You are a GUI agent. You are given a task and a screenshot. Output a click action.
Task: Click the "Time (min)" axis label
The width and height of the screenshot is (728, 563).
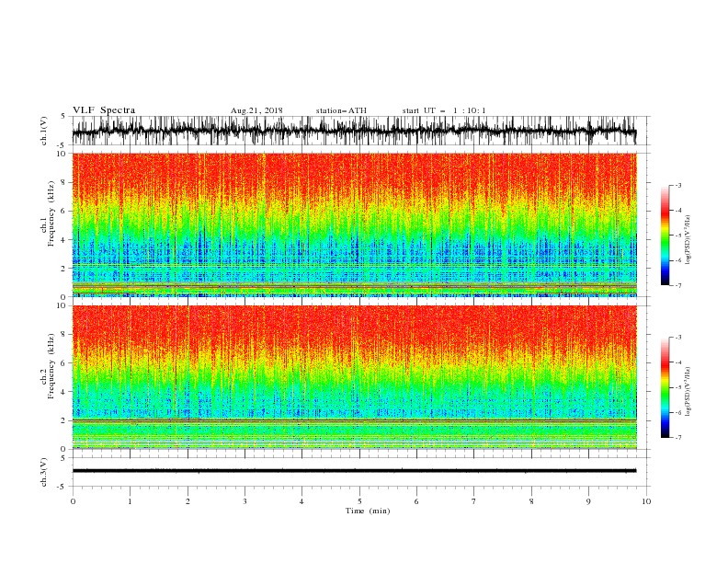tap(368, 511)
